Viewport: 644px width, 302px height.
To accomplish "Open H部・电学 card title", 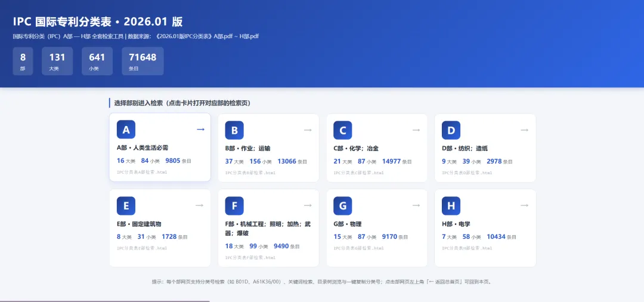I will [x=456, y=224].
